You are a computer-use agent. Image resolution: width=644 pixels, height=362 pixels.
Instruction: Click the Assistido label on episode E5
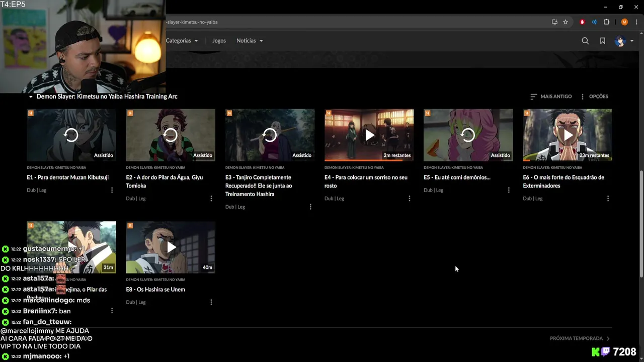click(x=501, y=155)
